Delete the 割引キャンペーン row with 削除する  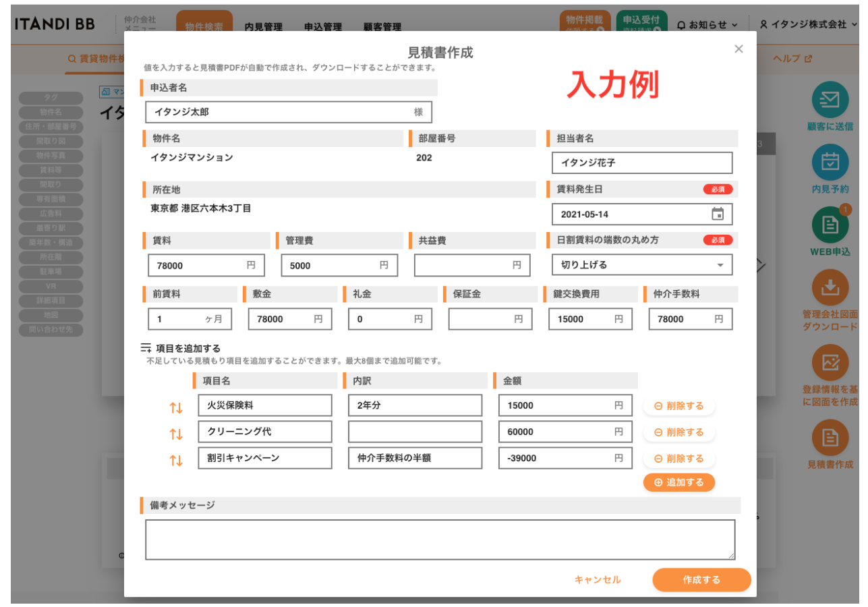click(x=679, y=459)
